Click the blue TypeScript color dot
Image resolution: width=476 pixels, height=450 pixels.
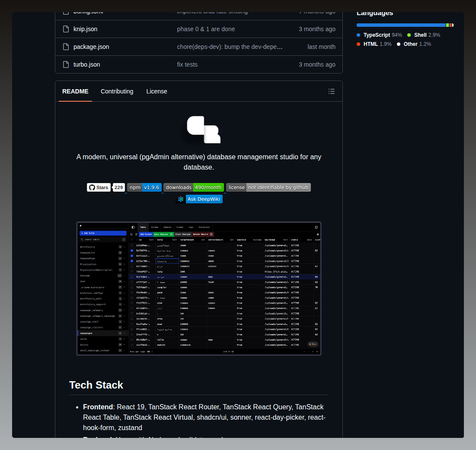click(x=358, y=35)
